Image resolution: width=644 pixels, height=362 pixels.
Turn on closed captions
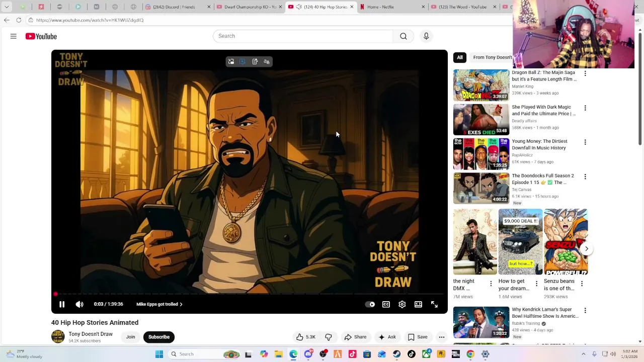386,304
